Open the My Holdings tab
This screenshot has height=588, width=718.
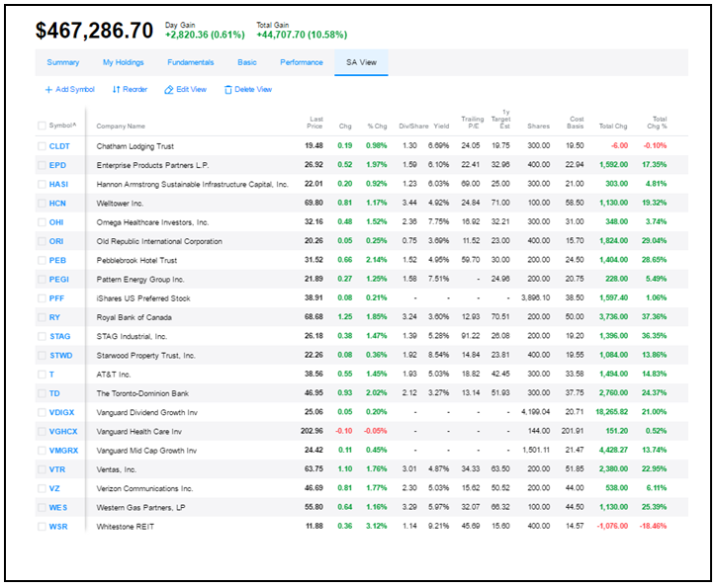(x=124, y=62)
